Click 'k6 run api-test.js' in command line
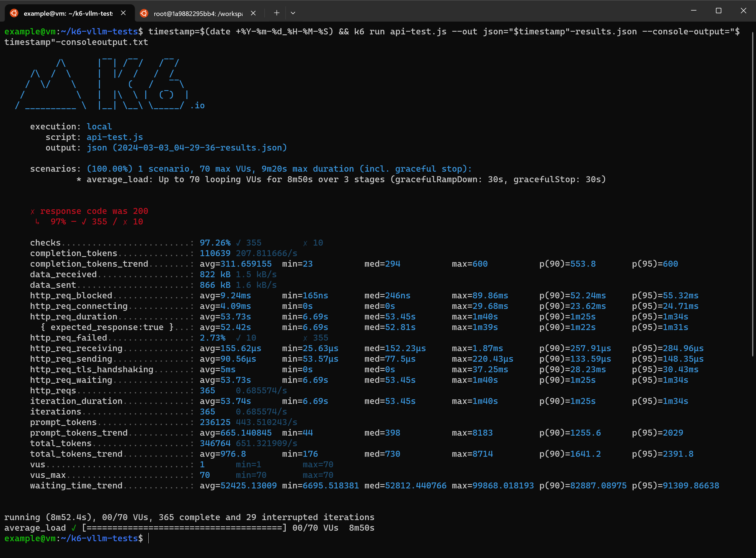Image resolution: width=756 pixels, height=558 pixels. (400, 31)
